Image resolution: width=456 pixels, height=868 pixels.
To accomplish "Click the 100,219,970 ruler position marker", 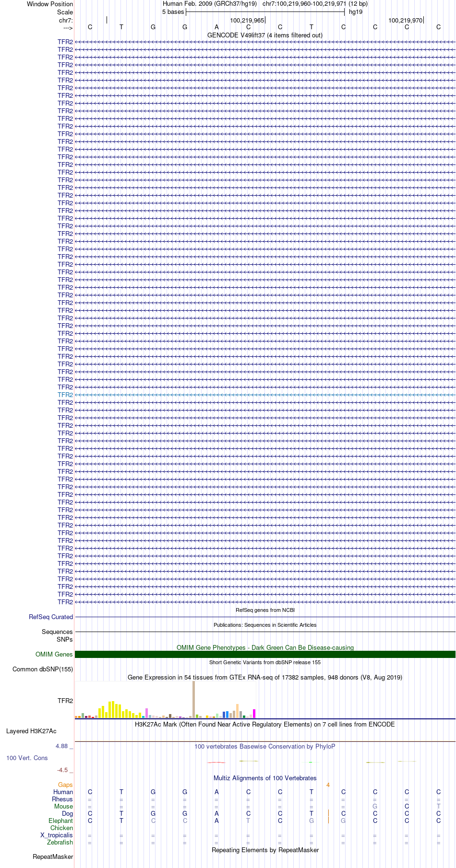I will [x=406, y=21].
